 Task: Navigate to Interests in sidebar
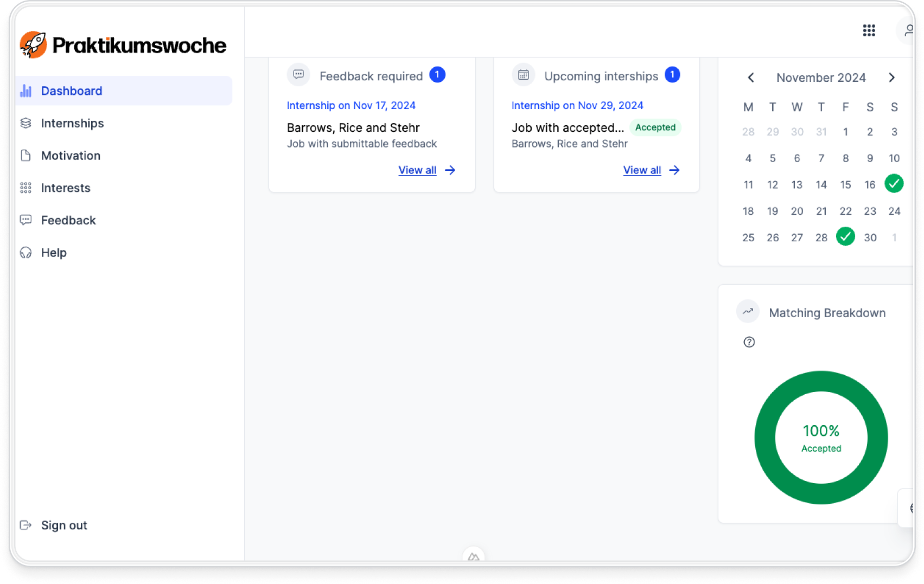point(66,188)
